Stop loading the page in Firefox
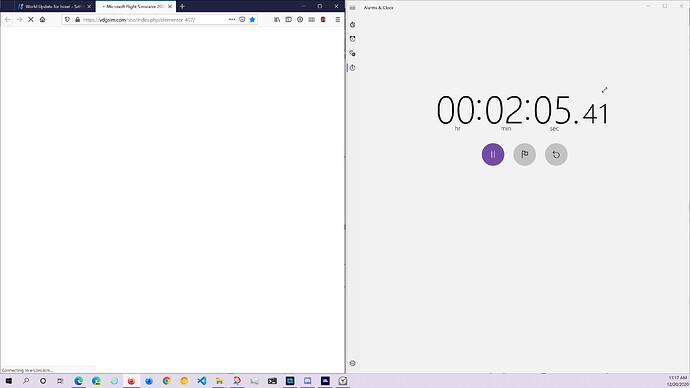 [x=31, y=19]
